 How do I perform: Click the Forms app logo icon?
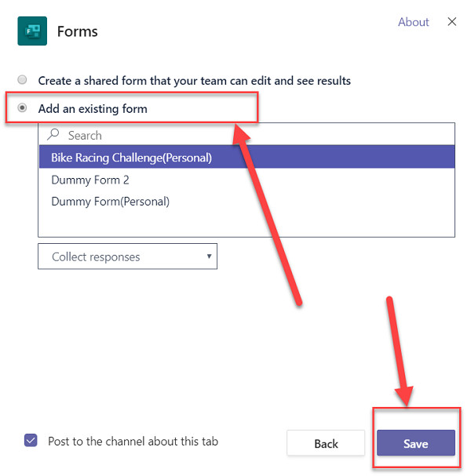(x=32, y=31)
